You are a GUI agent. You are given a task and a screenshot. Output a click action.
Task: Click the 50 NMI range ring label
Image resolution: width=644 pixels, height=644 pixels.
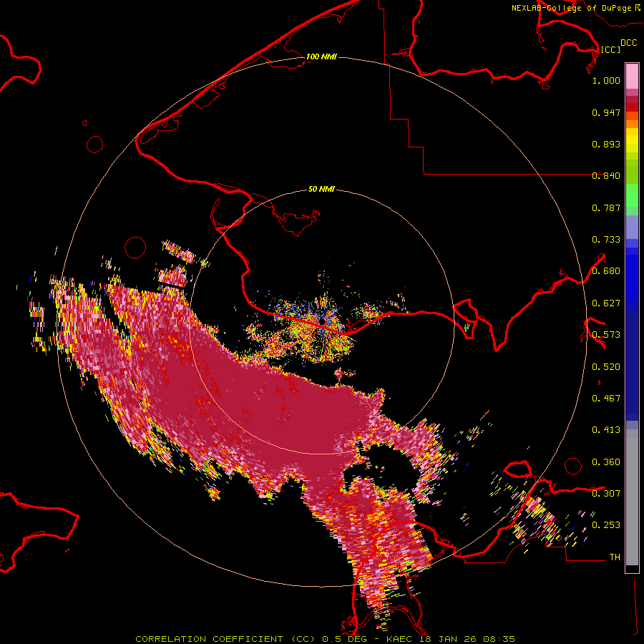(x=321, y=190)
